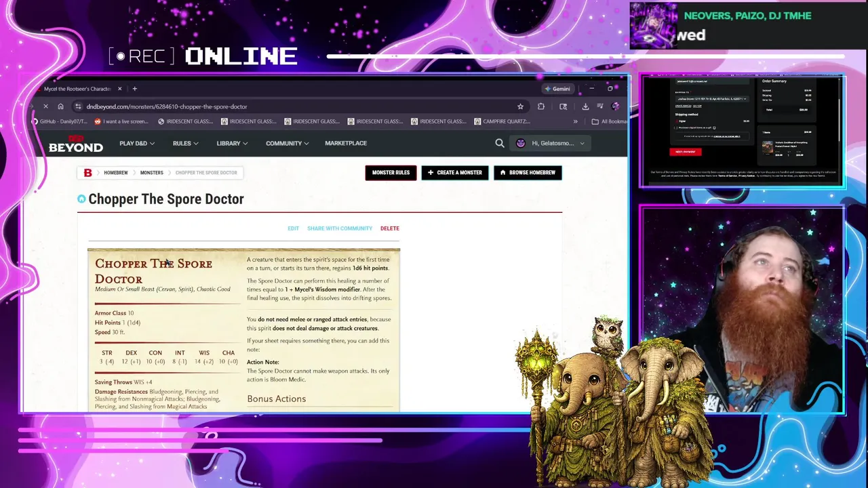Click the 'Action Note:' text
The height and width of the screenshot is (488, 868).
coord(263,362)
